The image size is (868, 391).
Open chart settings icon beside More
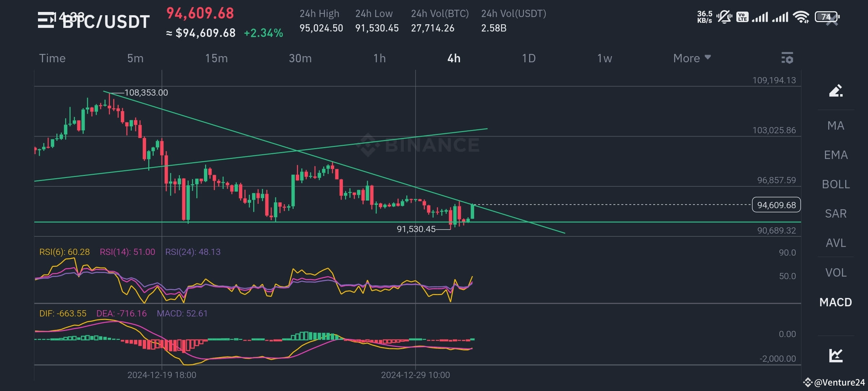click(x=787, y=58)
